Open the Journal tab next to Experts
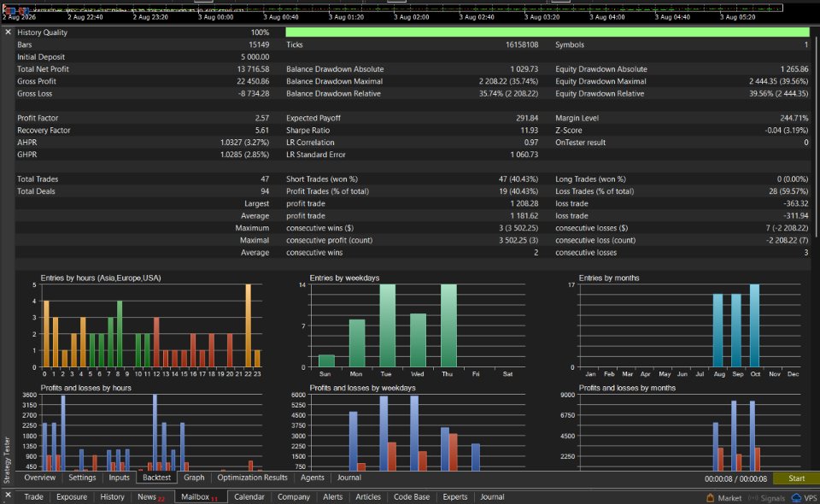 pyautogui.click(x=492, y=496)
